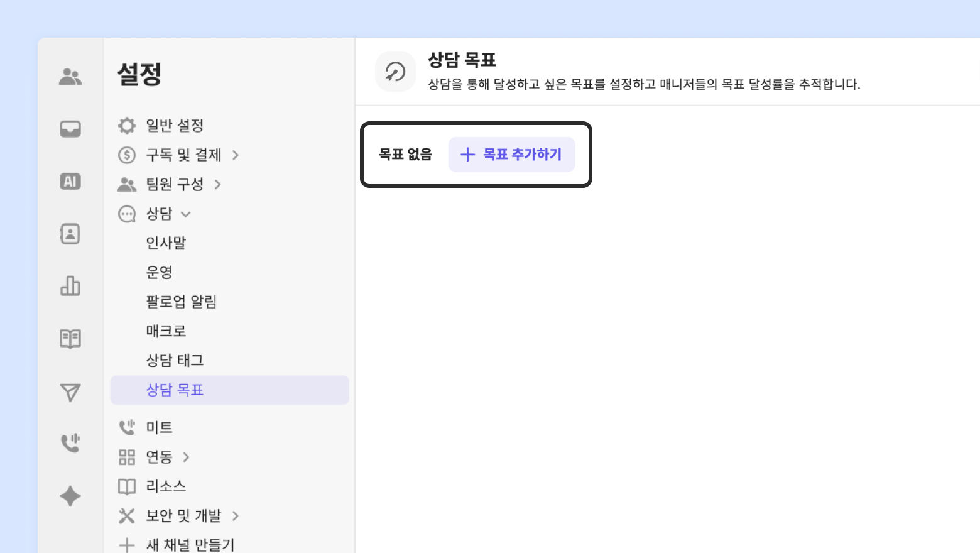980x553 pixels.
Task: Click the 목표 추가하기 button
Action: click(x=511, y=155)
